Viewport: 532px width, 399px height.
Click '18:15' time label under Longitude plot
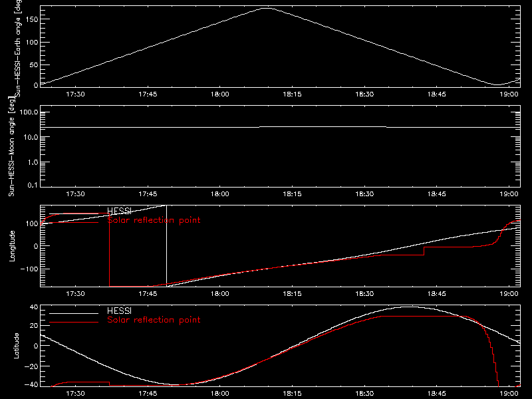point(292,293)
